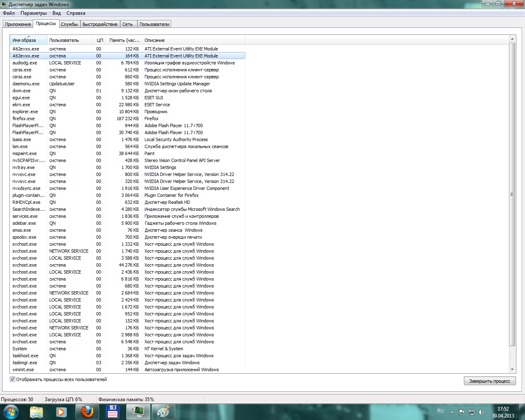This screenshot has height=420, width=525.
Task: Select the explorer.exe process
Action: (128, 112)
